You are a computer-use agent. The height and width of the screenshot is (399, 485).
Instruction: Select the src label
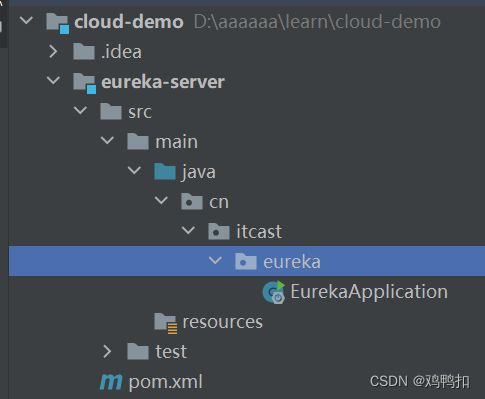(140, 112)
